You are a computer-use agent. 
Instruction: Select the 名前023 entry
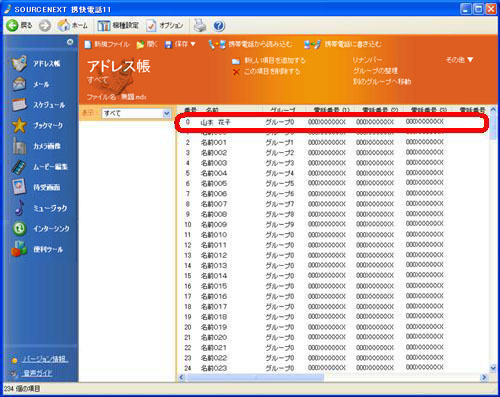pos(214,368)
